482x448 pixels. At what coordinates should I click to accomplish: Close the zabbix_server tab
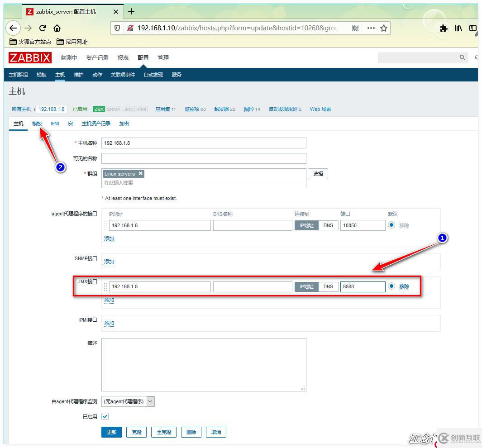click(115, 12)
